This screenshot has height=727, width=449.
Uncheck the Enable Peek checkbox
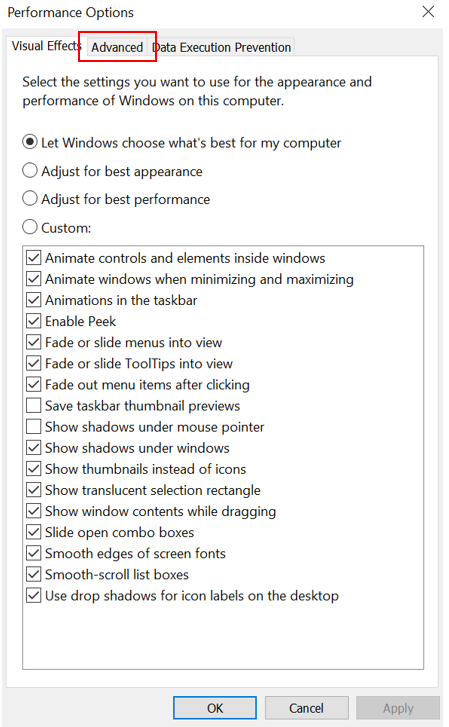pos(34,321)
